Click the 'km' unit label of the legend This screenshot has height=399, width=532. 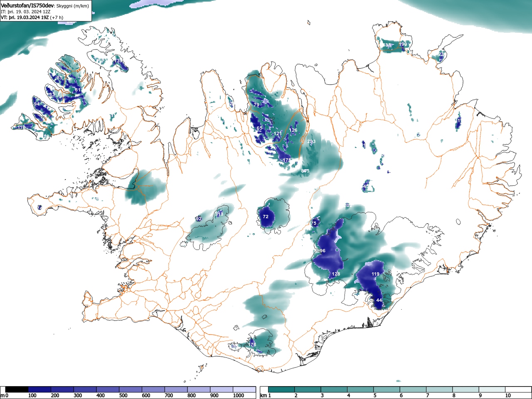[263, 396]
